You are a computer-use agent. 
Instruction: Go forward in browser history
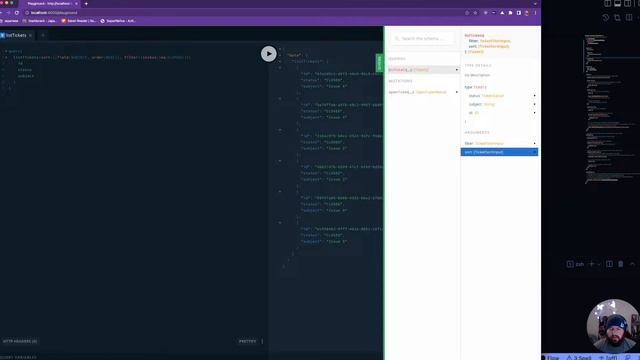(x=8, y=13)
